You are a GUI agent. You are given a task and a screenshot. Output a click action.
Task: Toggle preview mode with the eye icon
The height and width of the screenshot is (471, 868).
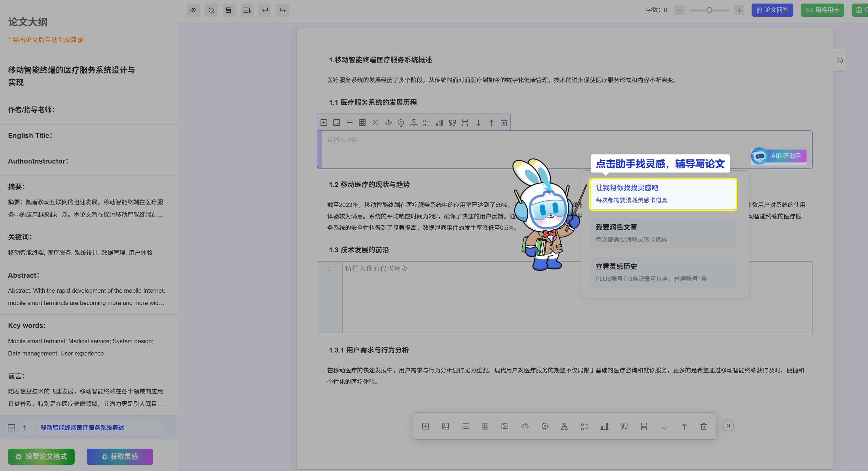193,10
